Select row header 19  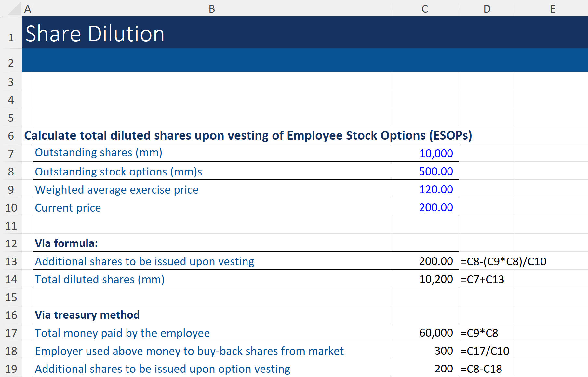point(11,368)
